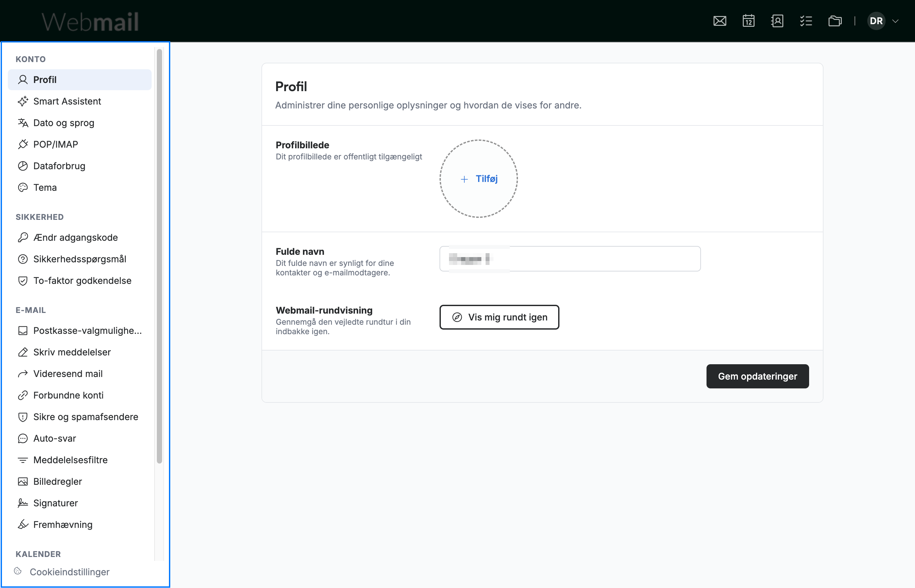Add a profile picture with Tilføj
The width and height of the screenshot is (915, 588).
pos(478,179)
